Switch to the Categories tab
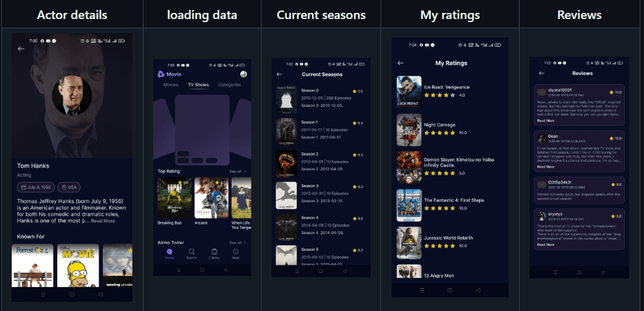Viewport: 644px width, 311px height. pos(230,85)
